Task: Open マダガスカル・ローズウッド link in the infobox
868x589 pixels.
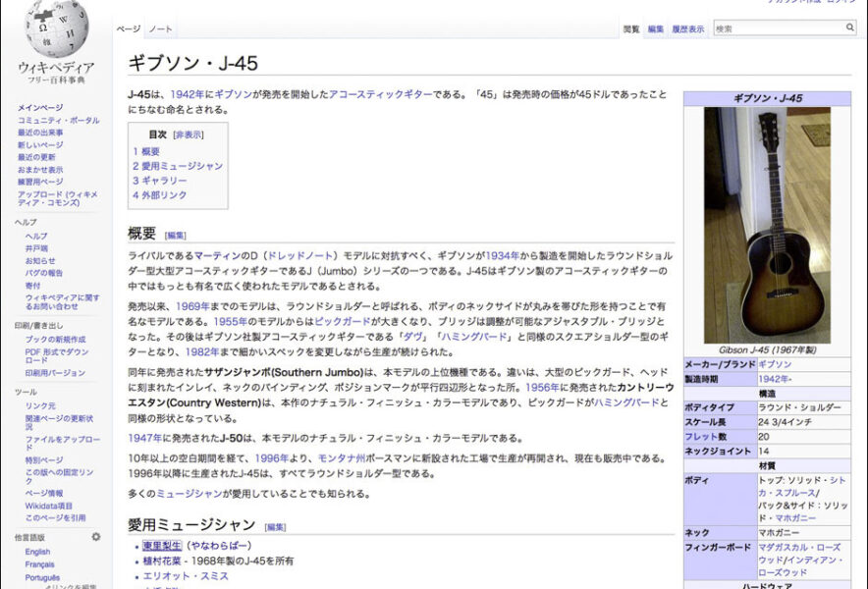Action: [799, 555]
